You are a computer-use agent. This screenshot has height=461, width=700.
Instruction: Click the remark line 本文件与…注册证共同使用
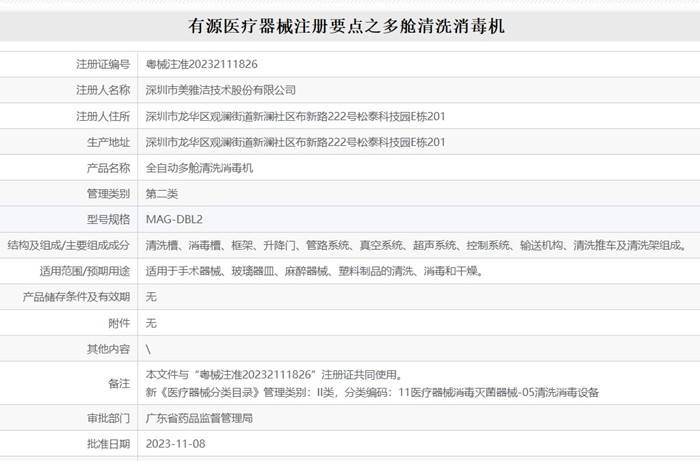[275, 375]
